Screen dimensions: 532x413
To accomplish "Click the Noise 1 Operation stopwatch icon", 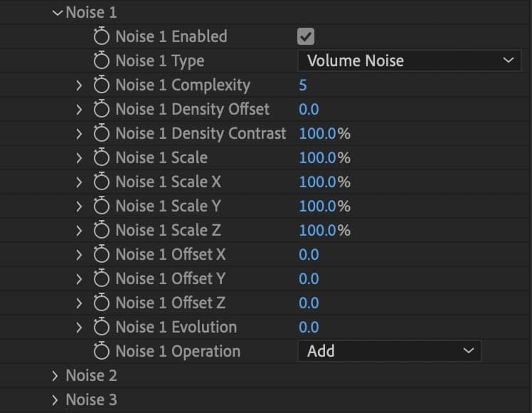I will (102, 351).
